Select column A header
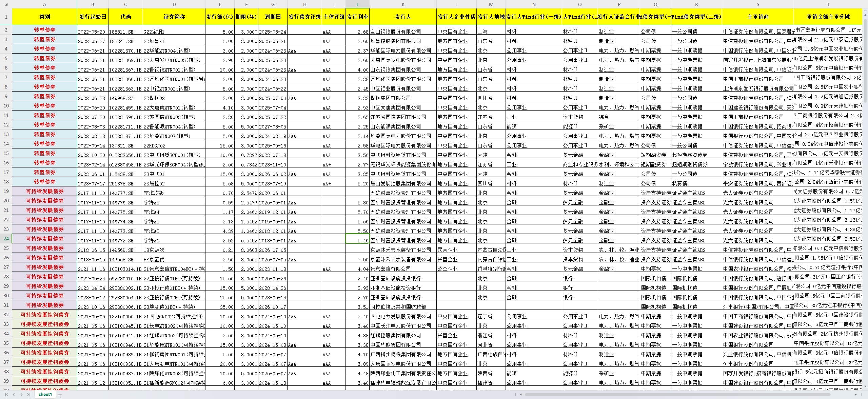 (x=44, y=4)
